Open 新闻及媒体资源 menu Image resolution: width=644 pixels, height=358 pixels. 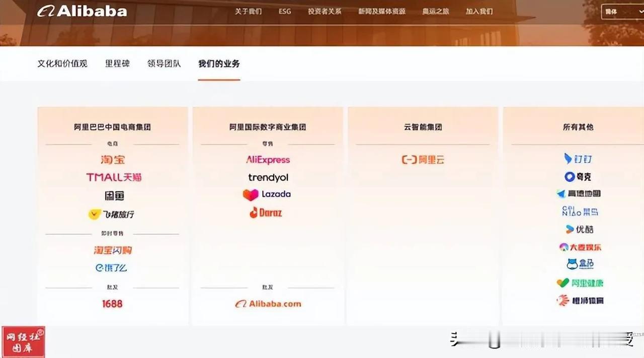pos(382,11)
